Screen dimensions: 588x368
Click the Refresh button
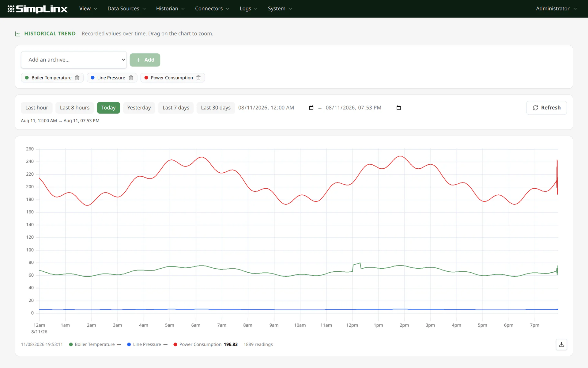[x=546, y=108]
